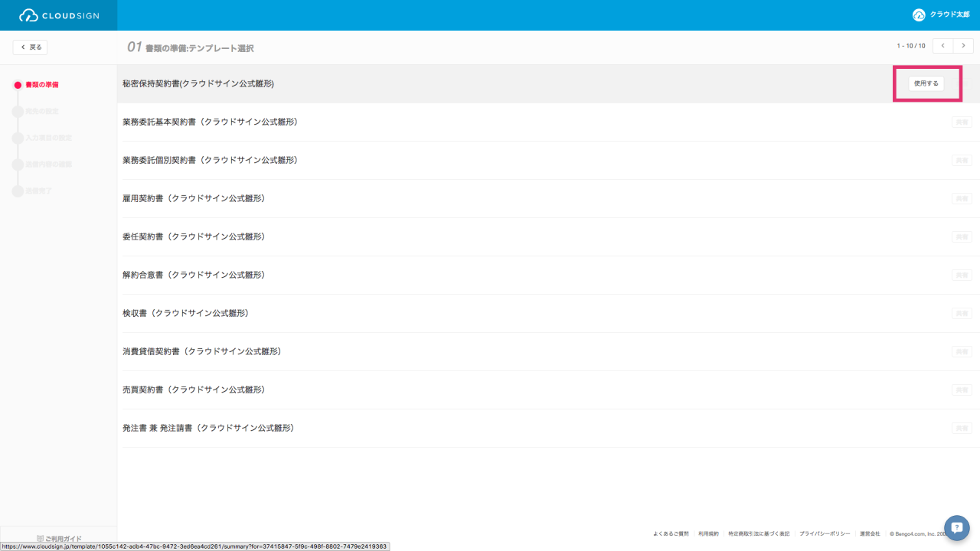Click the 戻る back button

point(30,47)
